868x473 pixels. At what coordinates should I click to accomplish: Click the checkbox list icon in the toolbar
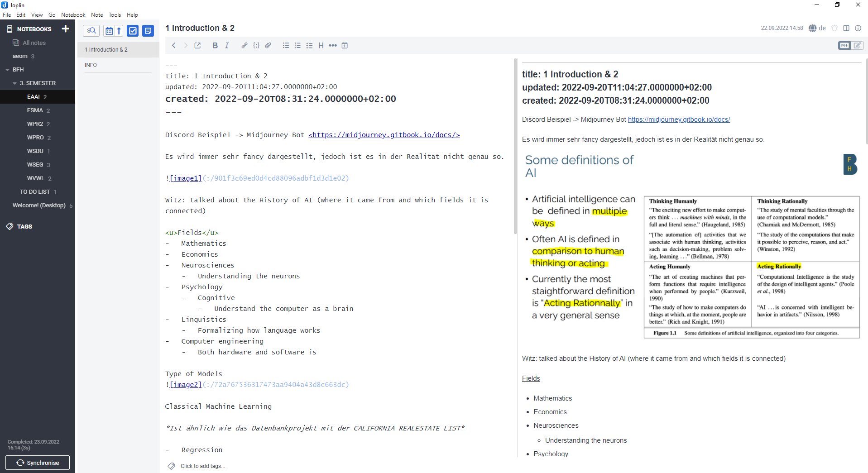coord(309,45)
